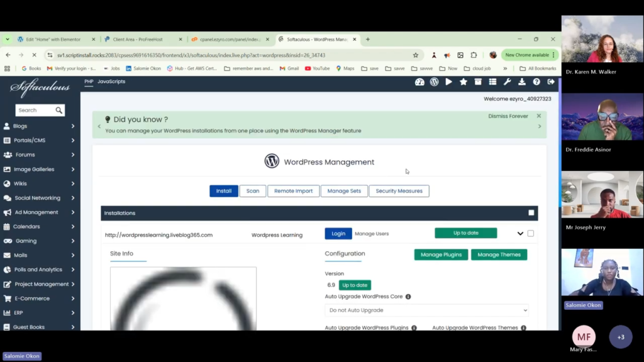Image resolution: width=644 pixels, height=362 pixels.
Task: Open the WordPress Manager icon in top toolbar
Action: point(434,82)
